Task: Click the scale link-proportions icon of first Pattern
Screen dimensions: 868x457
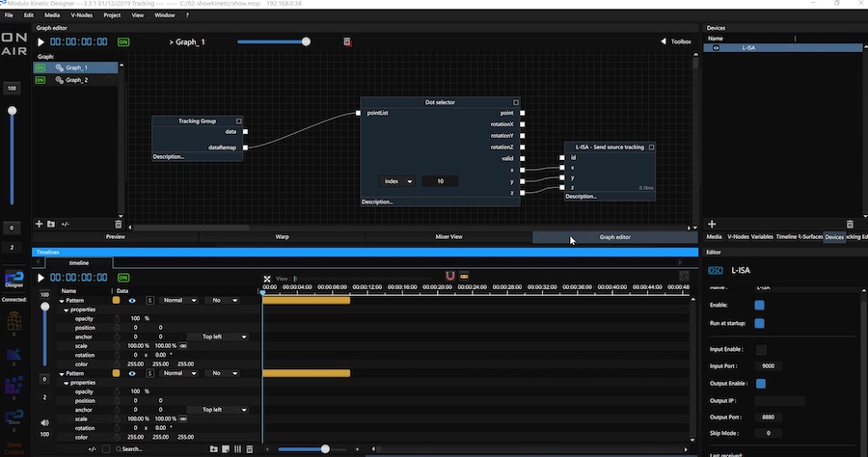Action: 183,345
